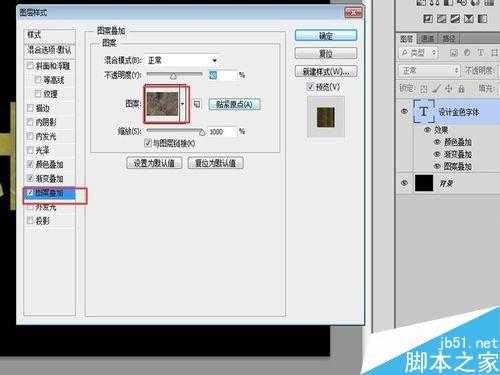Click the create new preset from pattern icon

click(197, 104)
